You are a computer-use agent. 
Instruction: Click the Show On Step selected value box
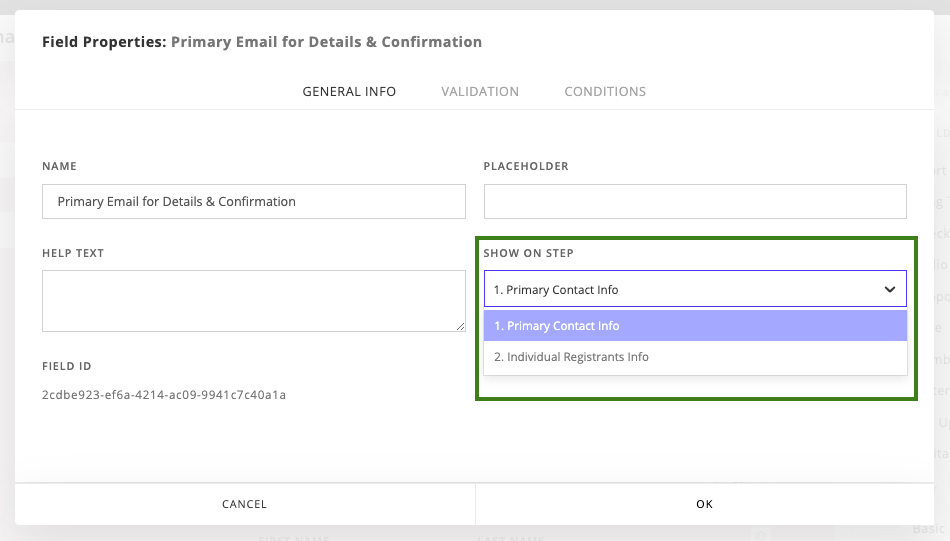tap(680, 289)
